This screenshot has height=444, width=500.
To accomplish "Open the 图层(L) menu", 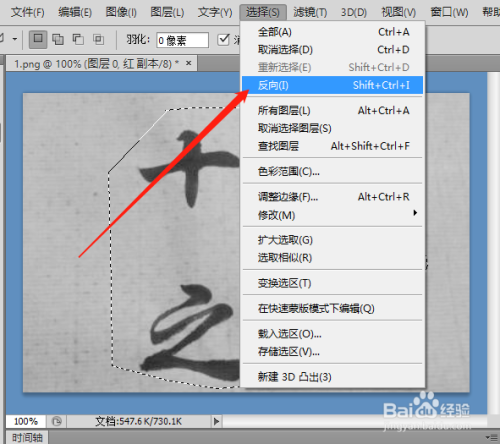I will (x=167, y=13).
